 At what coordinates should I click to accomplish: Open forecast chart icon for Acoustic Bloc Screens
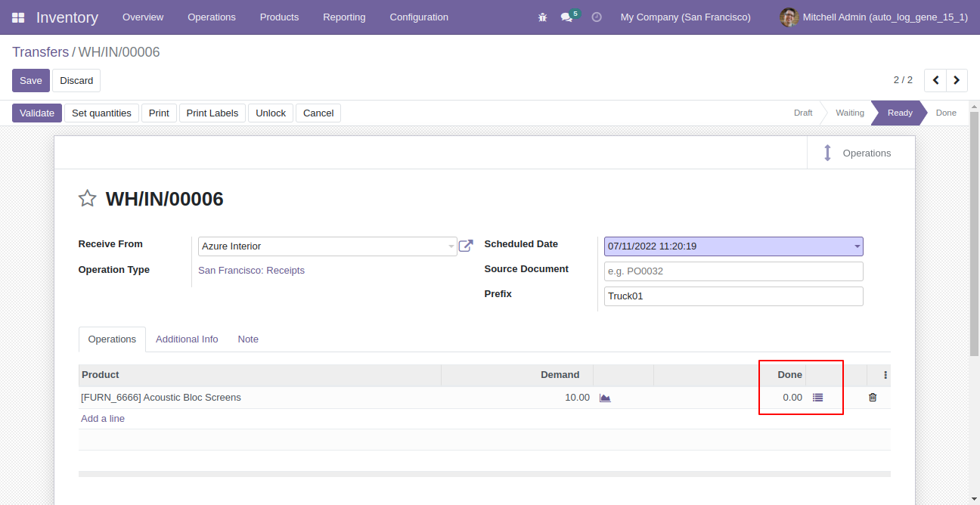(605, 398)
